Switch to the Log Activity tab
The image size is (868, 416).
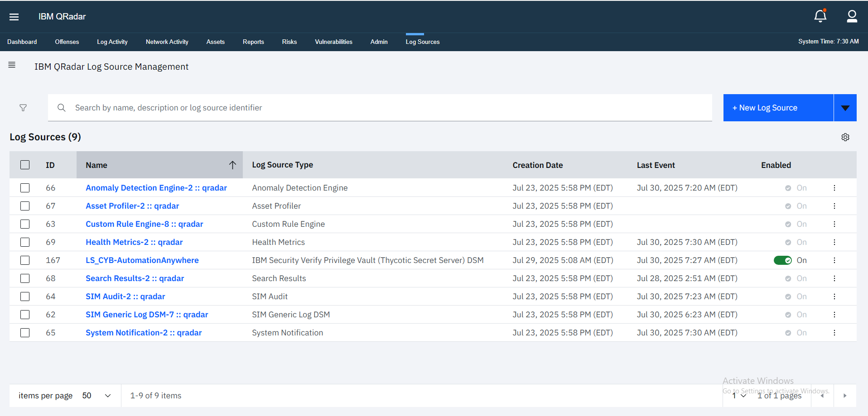[x=112, y=42]
